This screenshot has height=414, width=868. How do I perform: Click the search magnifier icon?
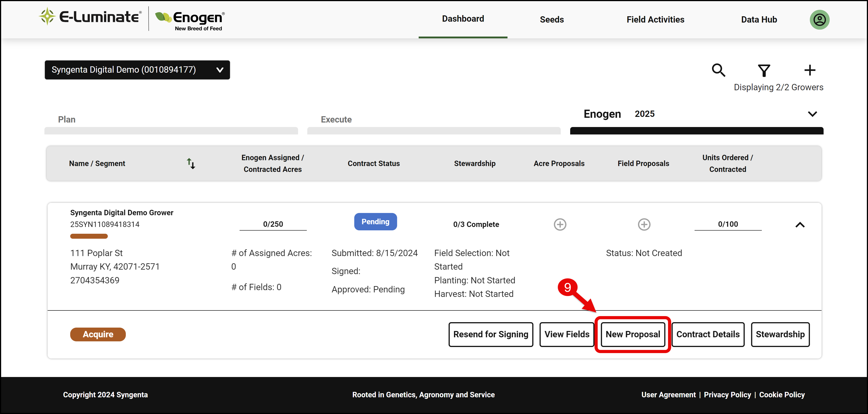tap(718, 70)
